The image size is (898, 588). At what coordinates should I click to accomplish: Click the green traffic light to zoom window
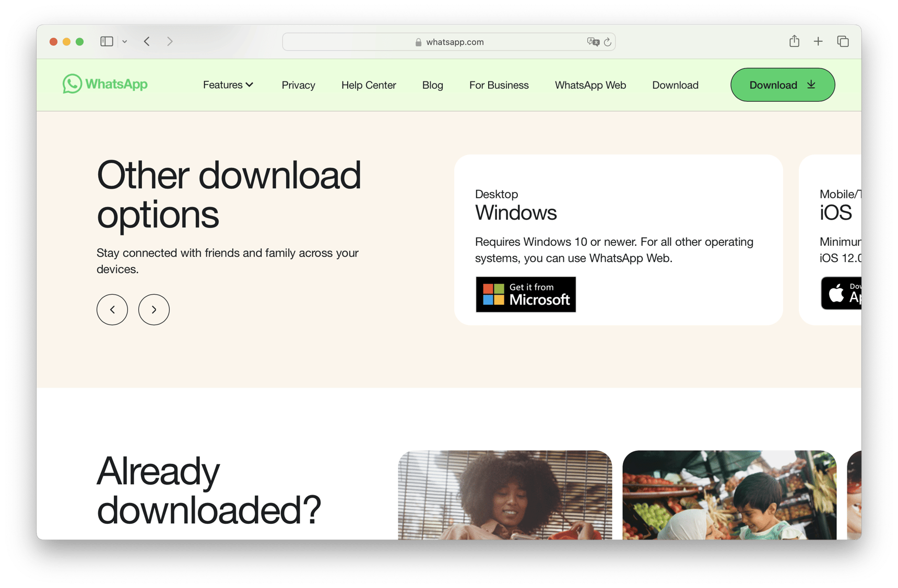(x=79, y=41)
